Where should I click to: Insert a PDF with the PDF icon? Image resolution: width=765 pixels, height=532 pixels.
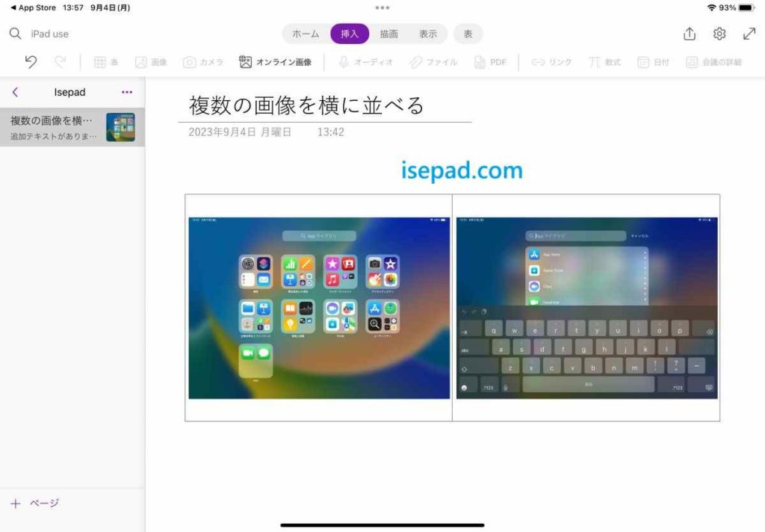[490, 62]
